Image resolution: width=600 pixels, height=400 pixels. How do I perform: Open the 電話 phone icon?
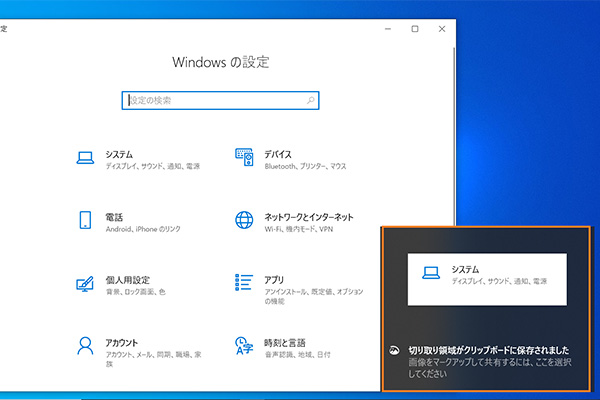point(85,220)
